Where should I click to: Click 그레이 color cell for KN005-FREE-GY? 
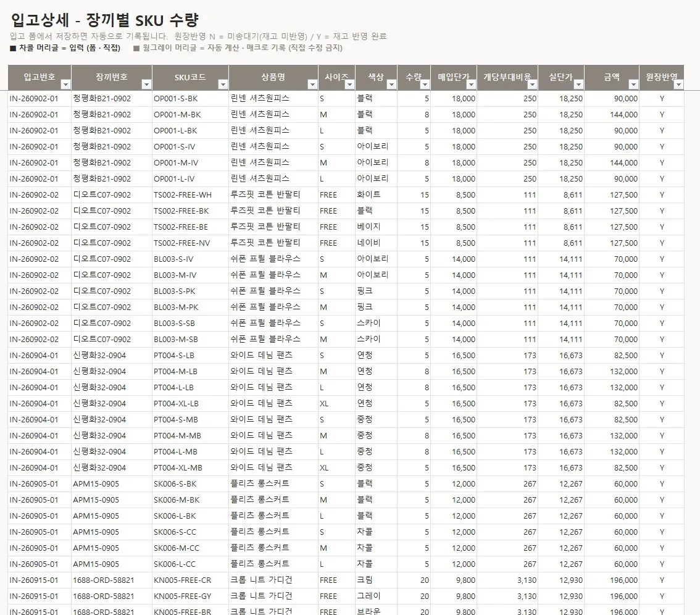[376, 597]
